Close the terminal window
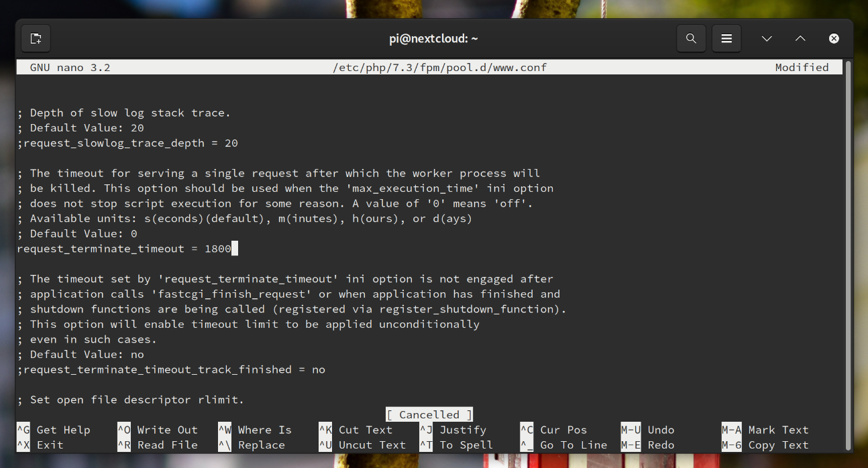868x468 pixels. pyautogui.click(x=834, y=39)
